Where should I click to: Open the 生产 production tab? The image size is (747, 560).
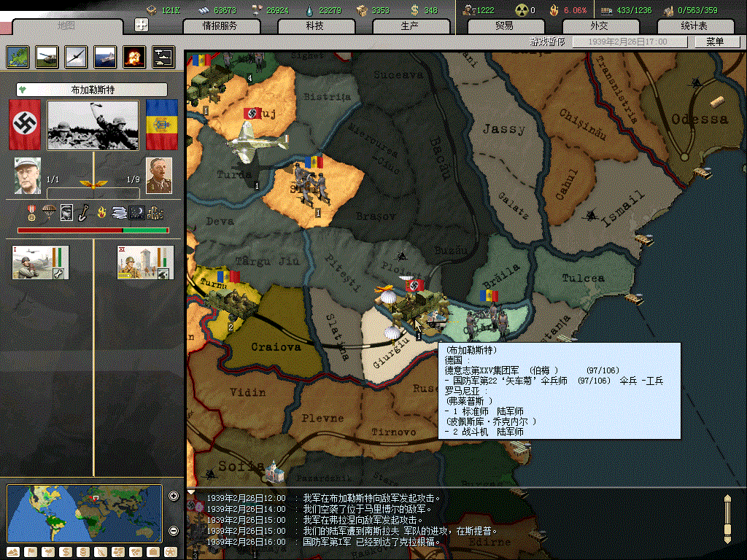410,26
